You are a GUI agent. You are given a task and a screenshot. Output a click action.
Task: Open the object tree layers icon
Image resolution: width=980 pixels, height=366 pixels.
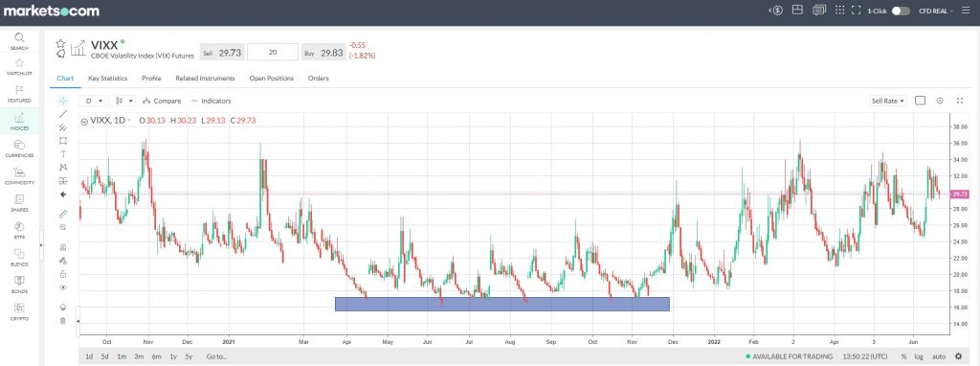(62, 308)
